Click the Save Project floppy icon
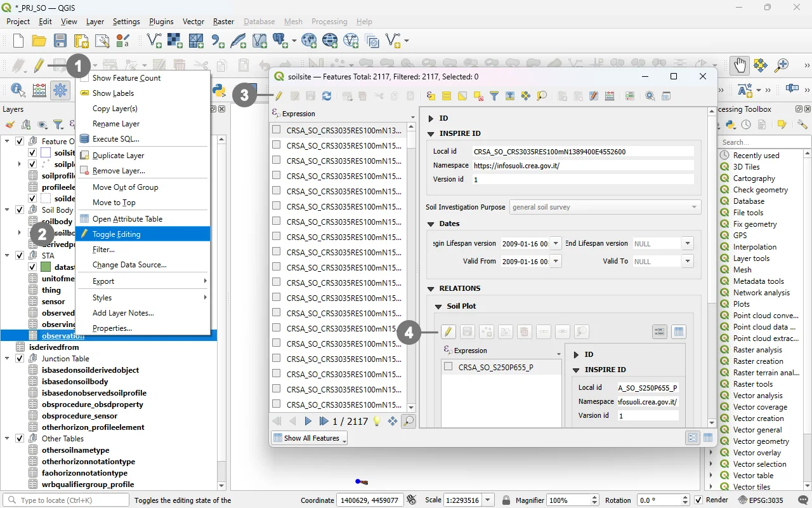 point(60,41)
